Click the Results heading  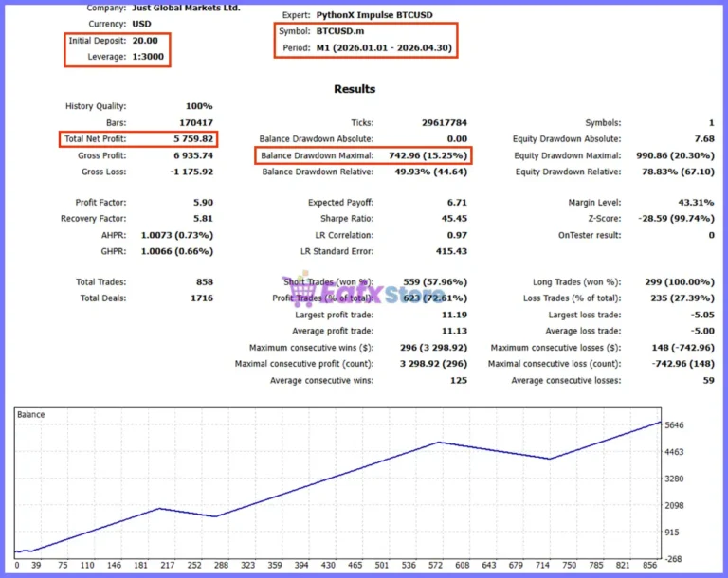[355, 89]
